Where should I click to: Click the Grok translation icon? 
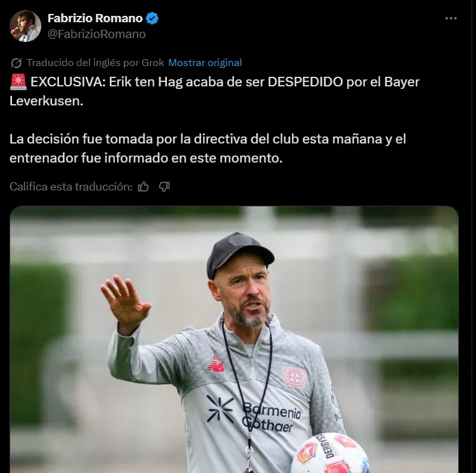pos(16,63)
